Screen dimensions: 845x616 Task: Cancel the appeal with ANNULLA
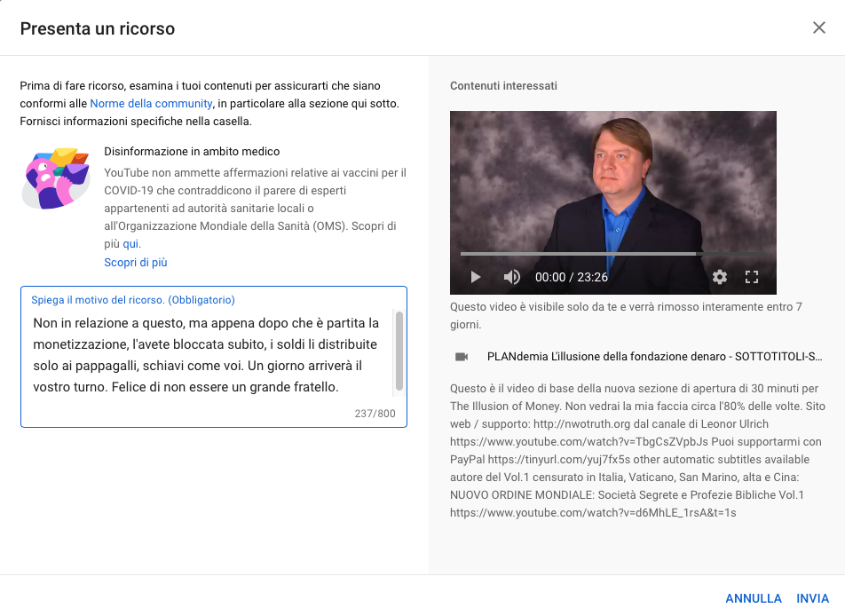tap(754, 598)
